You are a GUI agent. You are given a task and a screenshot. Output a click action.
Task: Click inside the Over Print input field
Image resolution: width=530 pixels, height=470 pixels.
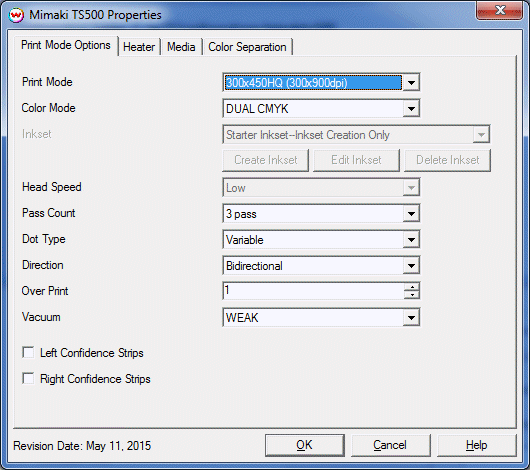[314, 291]
